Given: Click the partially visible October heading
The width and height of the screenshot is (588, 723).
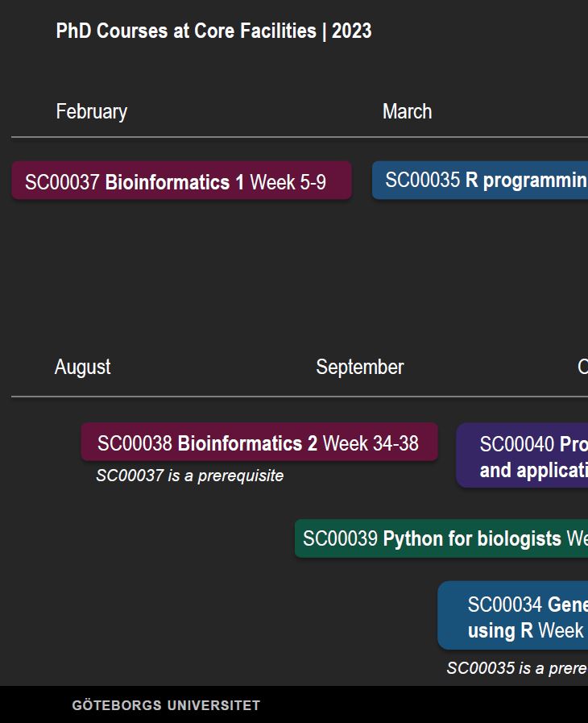Looking at the screenshot, I should (582, 367).
